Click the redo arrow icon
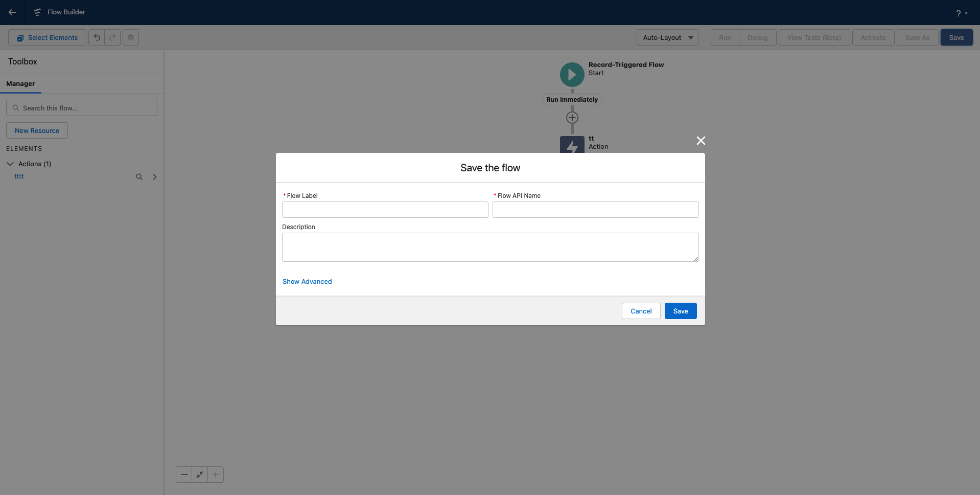The width and height of the screenshot is (980, 495). pyautogui.click(x=112, y=37)
